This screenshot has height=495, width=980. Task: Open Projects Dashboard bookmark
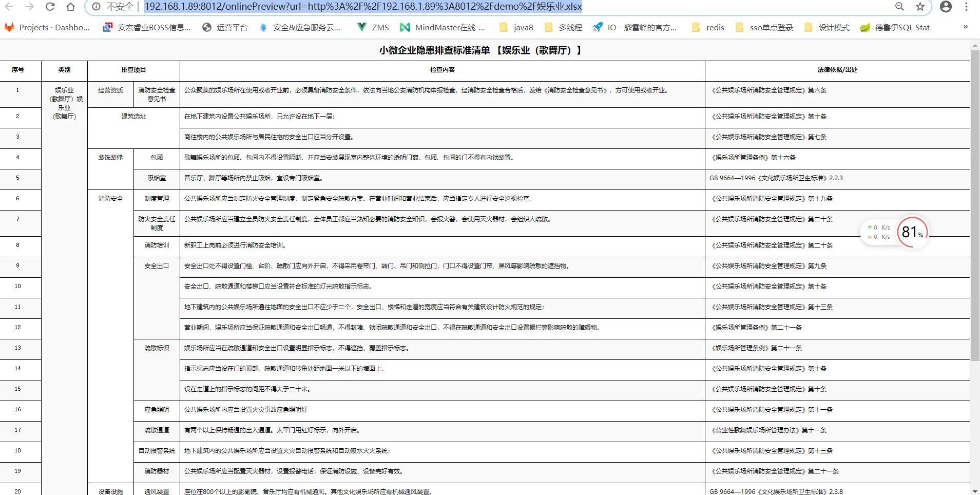coord(47,28)
